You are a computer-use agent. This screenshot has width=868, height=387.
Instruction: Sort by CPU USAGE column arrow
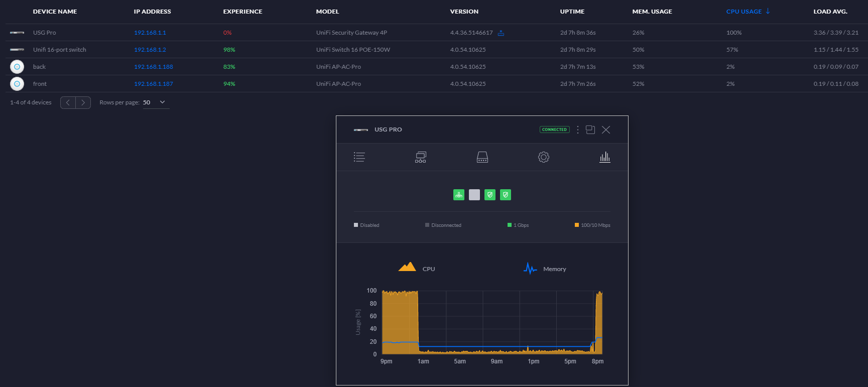[x=768, y=11]
